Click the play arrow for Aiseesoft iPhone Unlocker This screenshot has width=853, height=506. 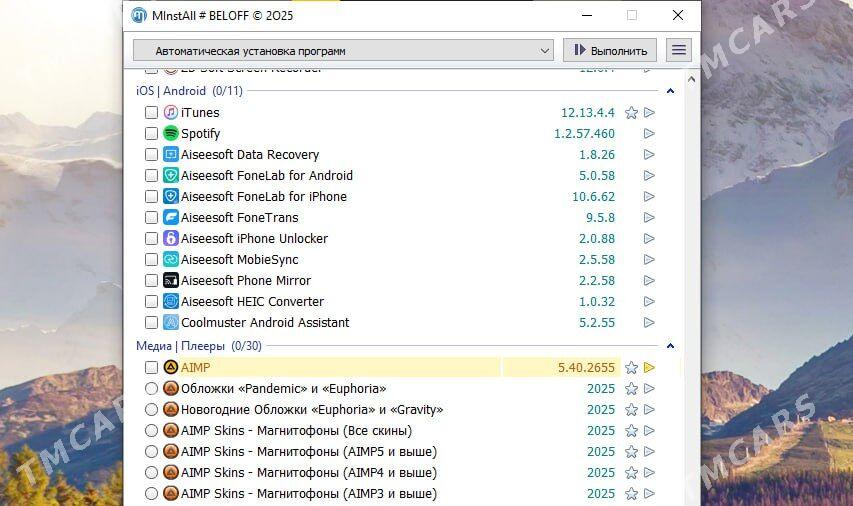click(x=649, y=238)
